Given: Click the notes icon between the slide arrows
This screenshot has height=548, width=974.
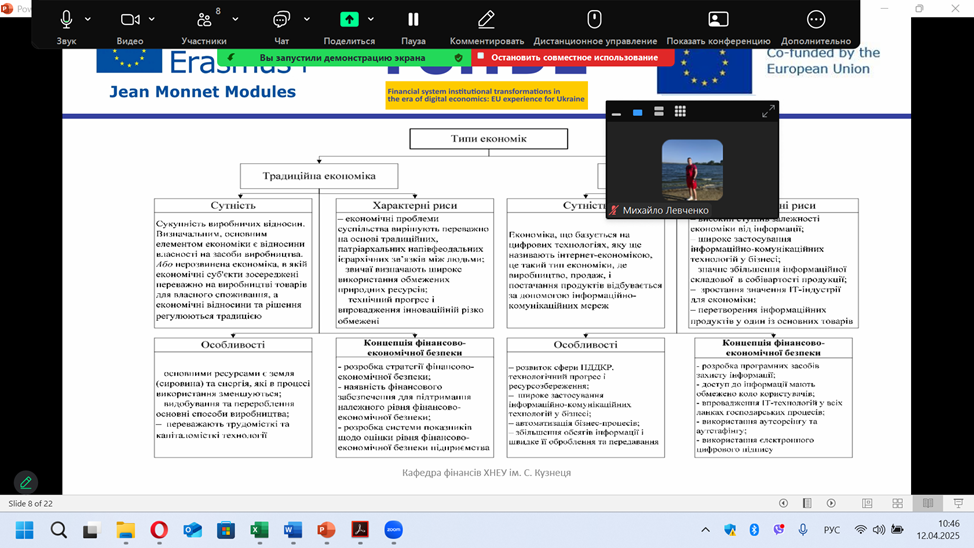Looking at the screenshot, I should pyautogui.click(x=807, y=503).
